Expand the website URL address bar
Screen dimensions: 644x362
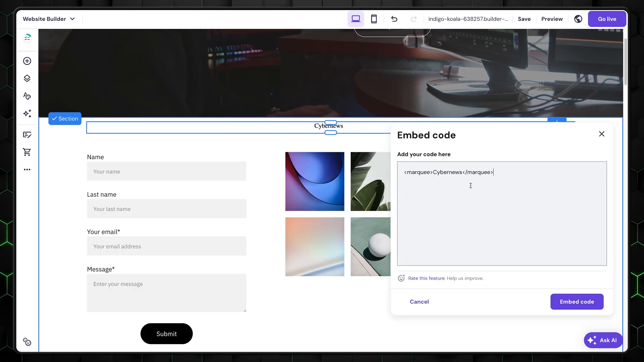coord(468,18)
